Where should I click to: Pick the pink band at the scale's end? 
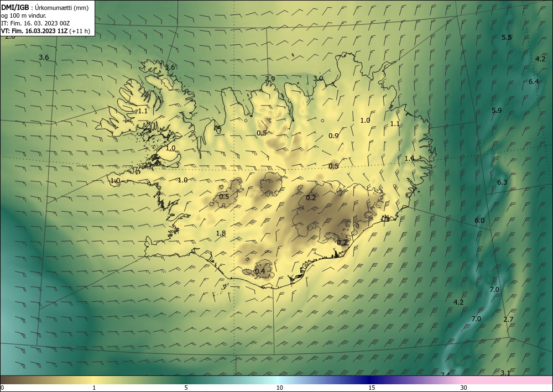pos(508,380)
